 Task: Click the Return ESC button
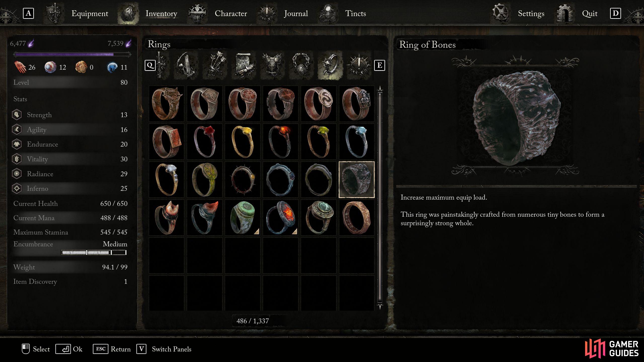[x=112, y=349]
